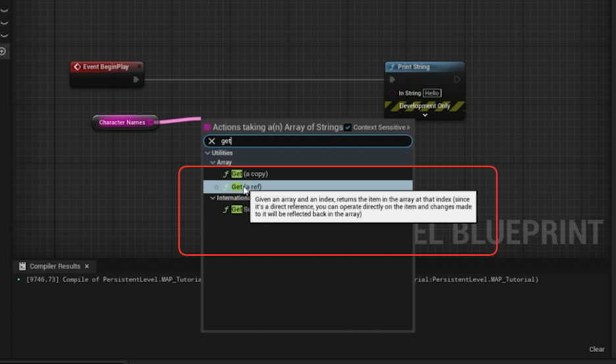Choose the third Get action under Internationalization
The image size is (616, 364).
point(236,209)
